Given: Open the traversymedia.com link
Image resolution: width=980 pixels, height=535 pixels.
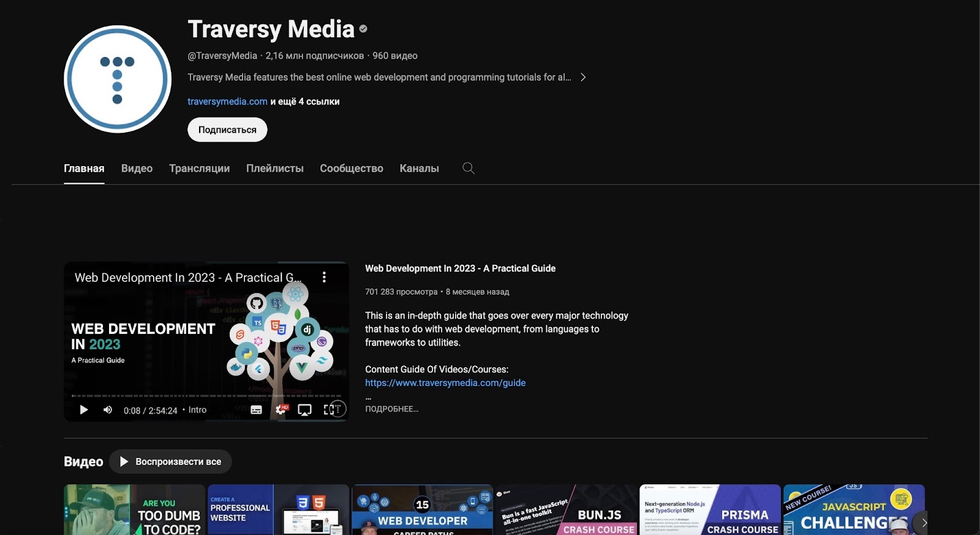Looking at the screenshot, I should pos(227,101).
